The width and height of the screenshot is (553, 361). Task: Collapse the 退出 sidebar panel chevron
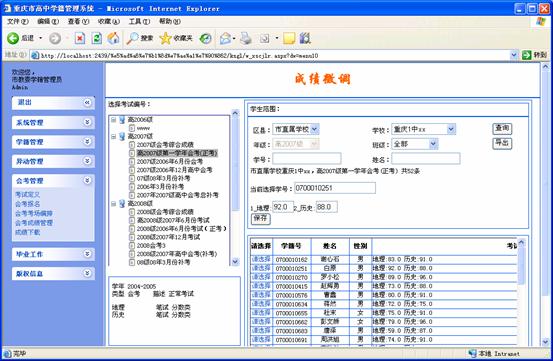click(87, 103)
